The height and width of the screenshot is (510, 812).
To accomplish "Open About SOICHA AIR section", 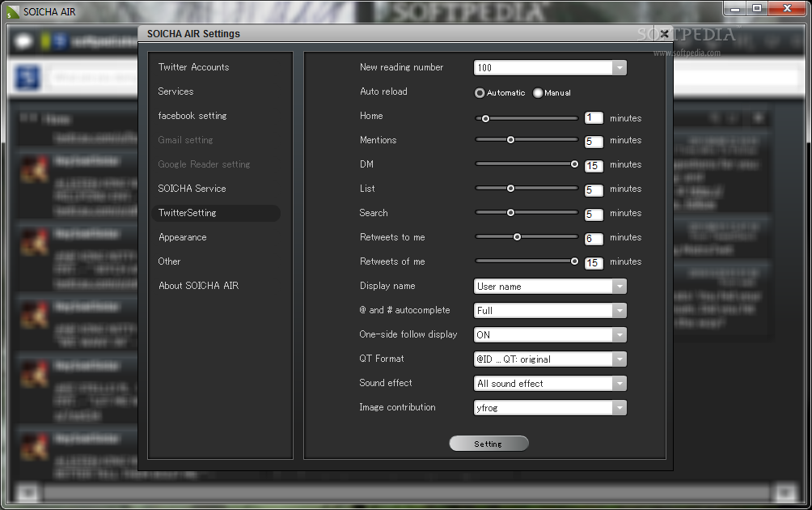I will pyautogui.click(x=198, y=286).
